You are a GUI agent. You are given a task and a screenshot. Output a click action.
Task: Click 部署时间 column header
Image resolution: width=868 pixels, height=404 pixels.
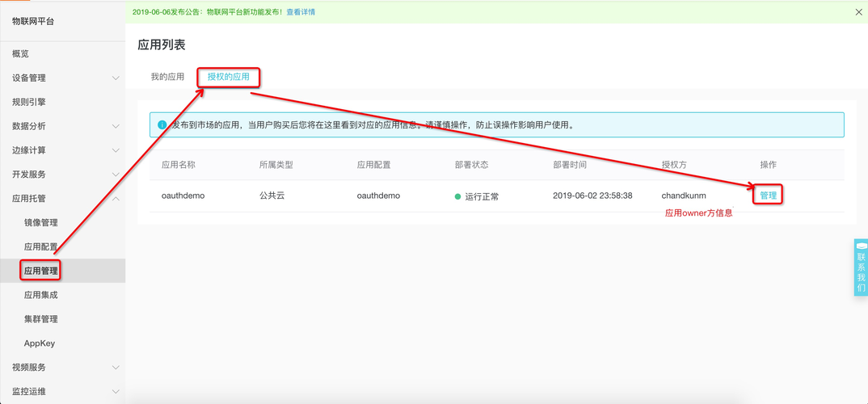(570, 165)
